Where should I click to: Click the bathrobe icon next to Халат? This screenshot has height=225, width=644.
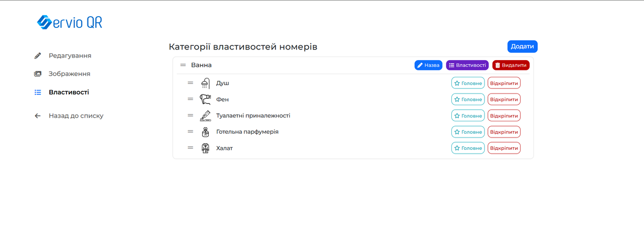205,148
